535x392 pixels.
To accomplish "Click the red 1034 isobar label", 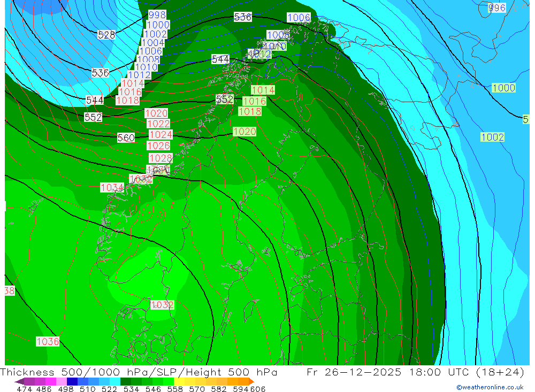I will click(x=112, y=187).
